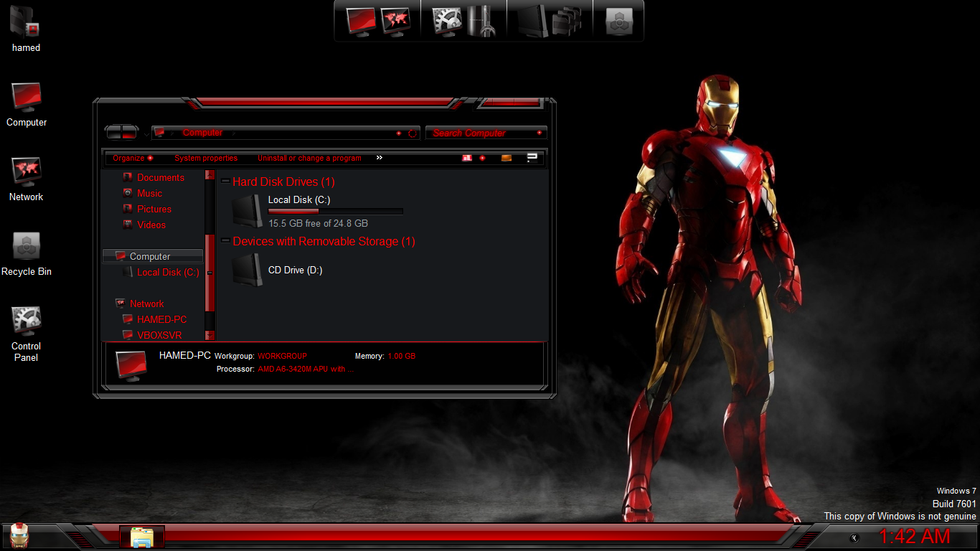Click the CD Drive (D:) label
The width and height of the screenshot is (980, 551).
click(x=295, y=270)
